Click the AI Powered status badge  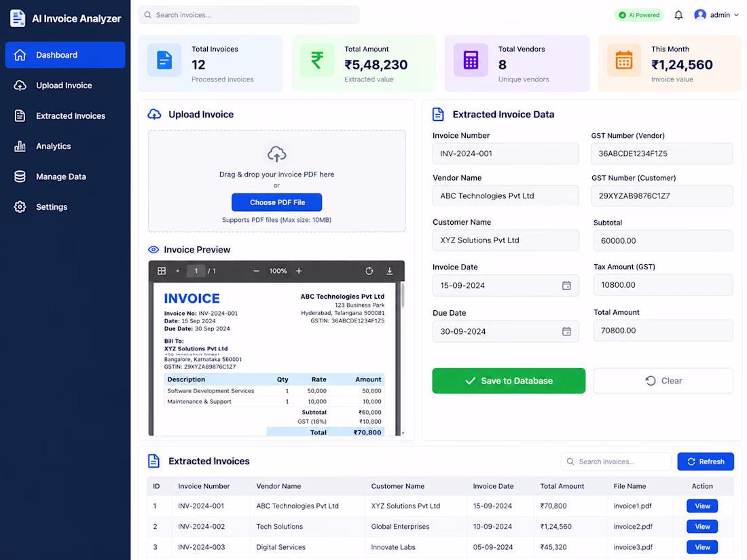(x=639, y=15)
